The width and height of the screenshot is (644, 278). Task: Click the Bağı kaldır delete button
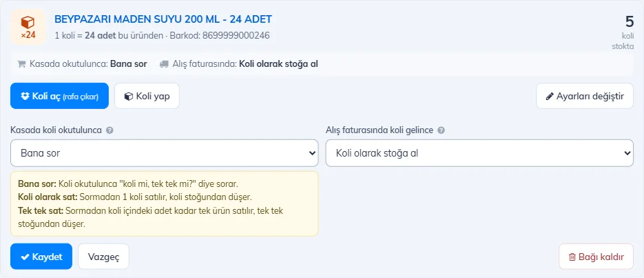click(596, 257)
